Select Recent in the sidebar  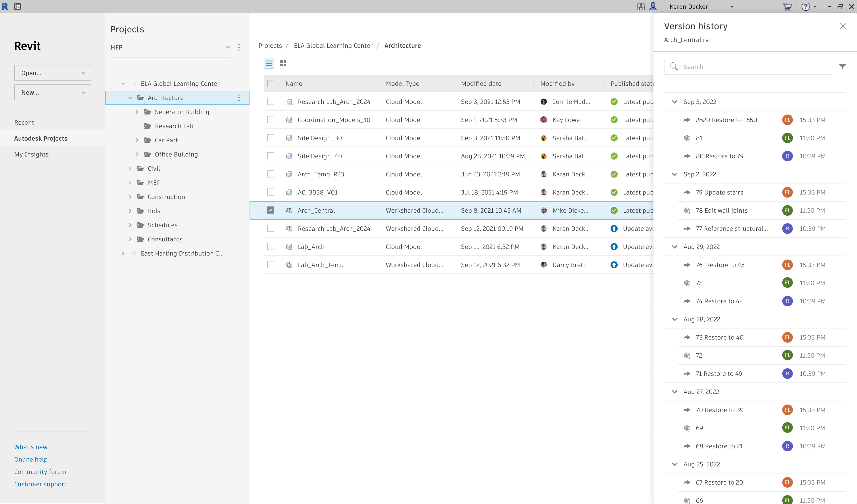click(x=24, y=122)
